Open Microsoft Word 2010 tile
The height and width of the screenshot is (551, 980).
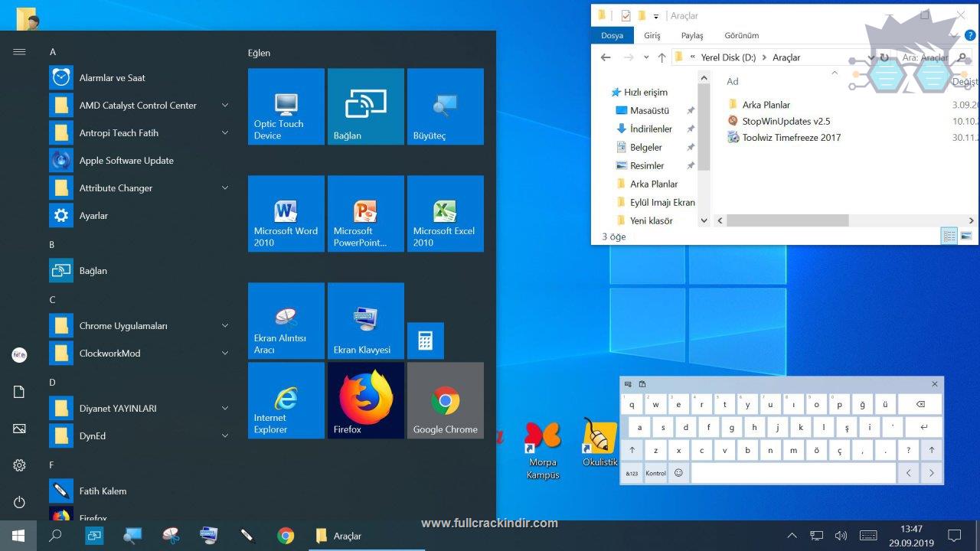286,214
